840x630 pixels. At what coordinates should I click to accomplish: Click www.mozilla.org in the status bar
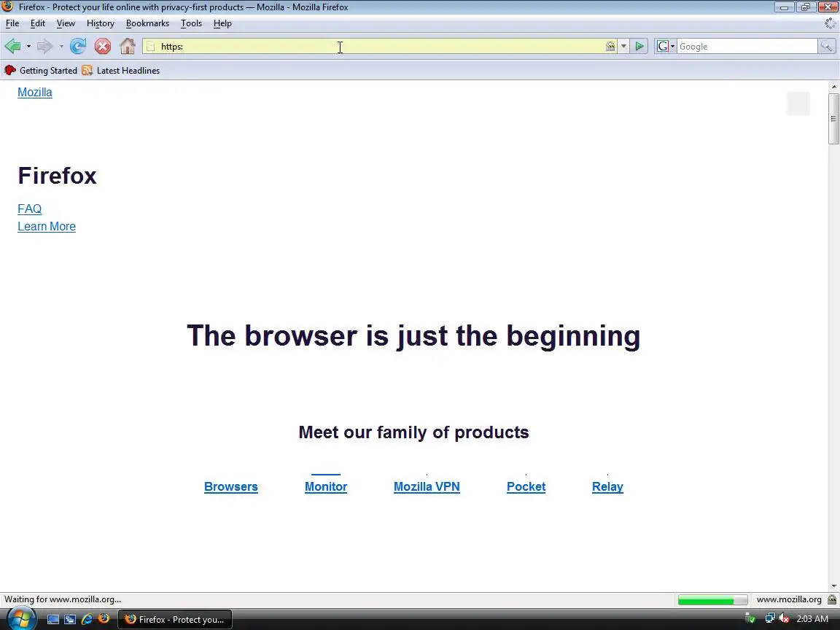(x=789, y=599)
